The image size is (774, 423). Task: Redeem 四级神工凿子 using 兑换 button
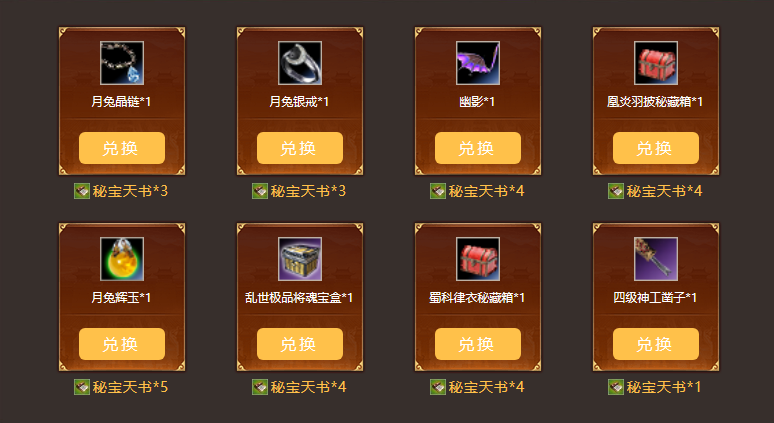pos(656,344)
